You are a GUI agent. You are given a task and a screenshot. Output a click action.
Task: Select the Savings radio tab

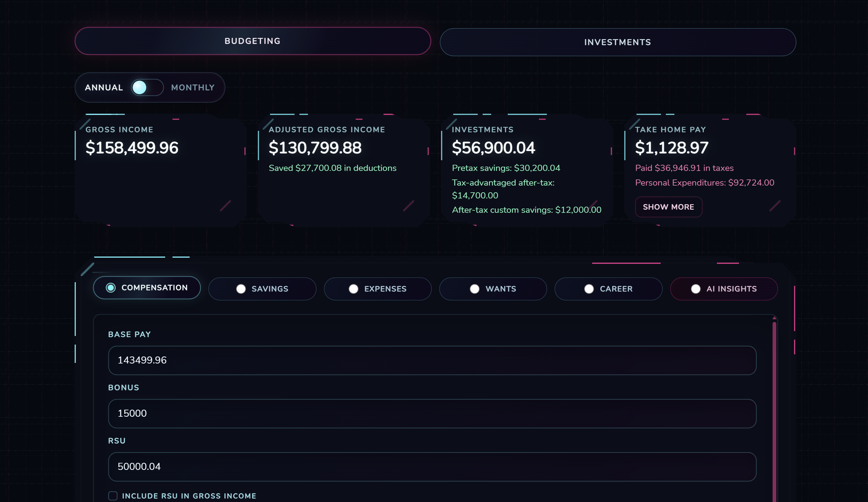pos(262,289)
